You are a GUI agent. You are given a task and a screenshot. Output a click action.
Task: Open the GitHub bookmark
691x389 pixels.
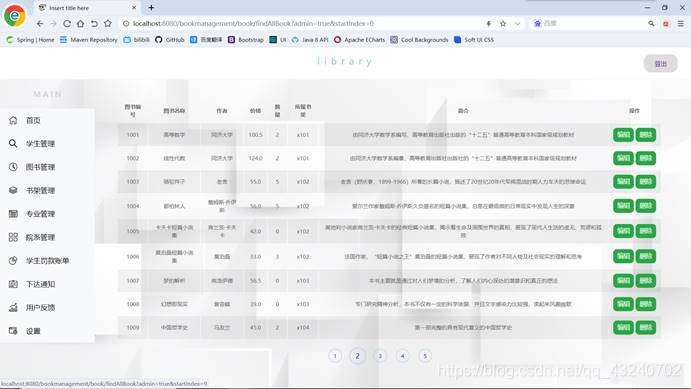tap(170, 40)
